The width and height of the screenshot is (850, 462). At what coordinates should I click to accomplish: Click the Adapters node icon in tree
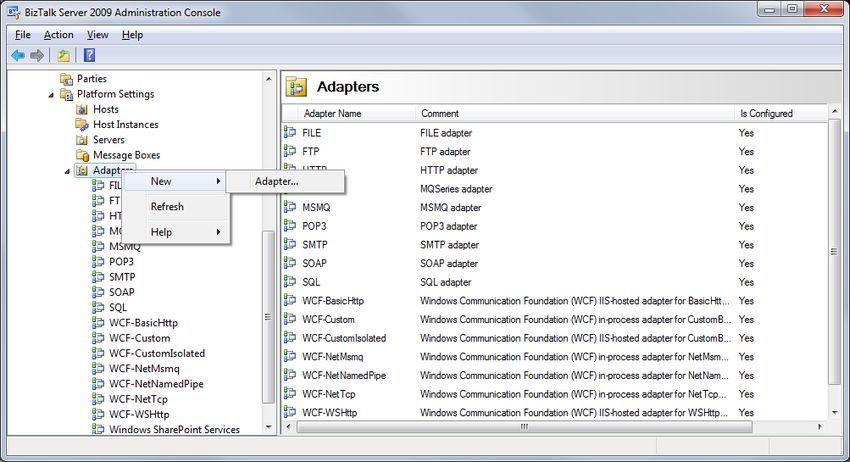tap(82, 170)
